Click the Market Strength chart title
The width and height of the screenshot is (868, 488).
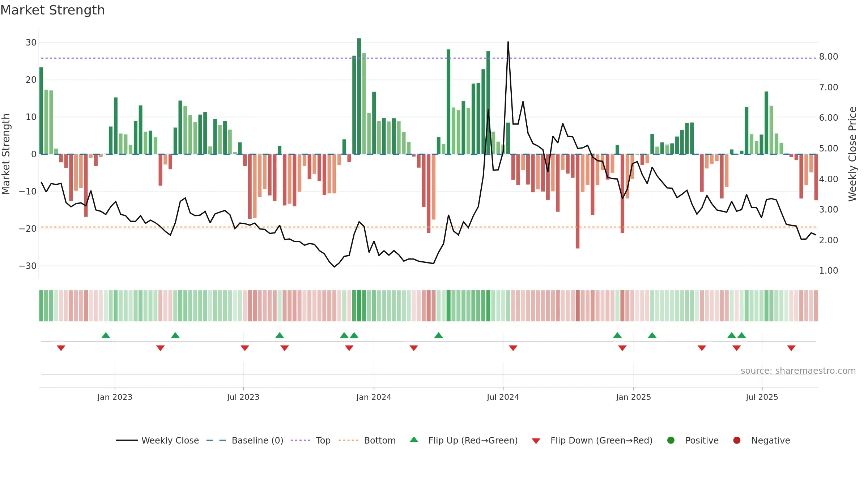[52, 10]
